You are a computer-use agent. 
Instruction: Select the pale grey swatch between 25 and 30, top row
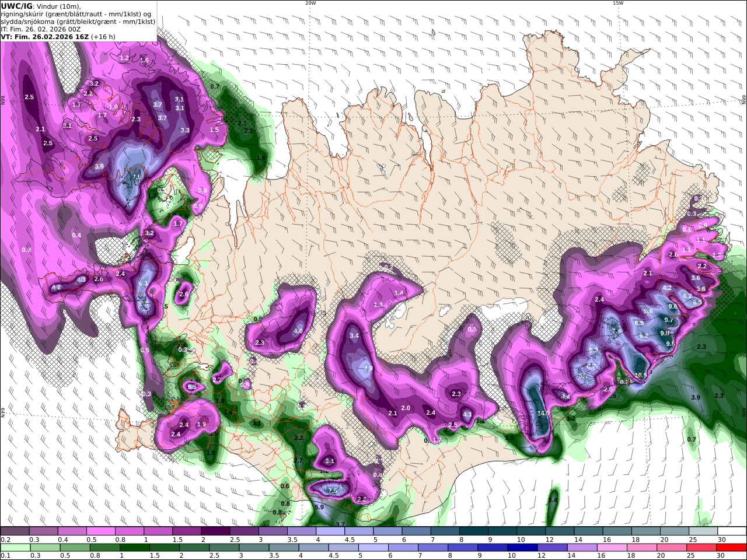pos(703,531)
